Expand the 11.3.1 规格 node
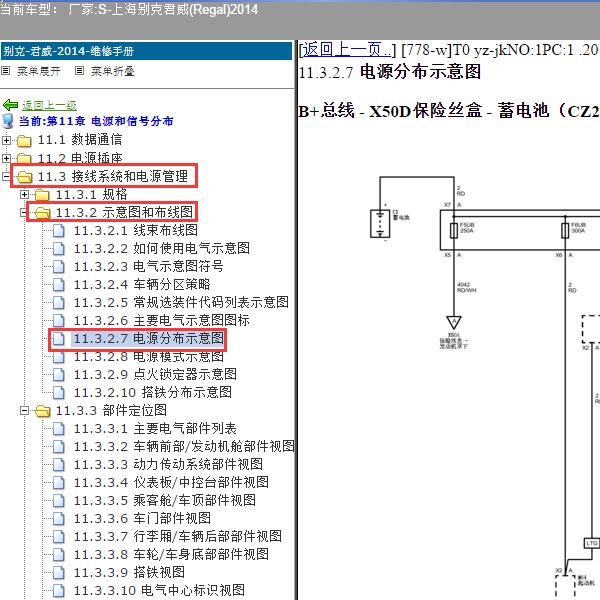Screen dimensions: 600x600 click(x=24, y=194)
